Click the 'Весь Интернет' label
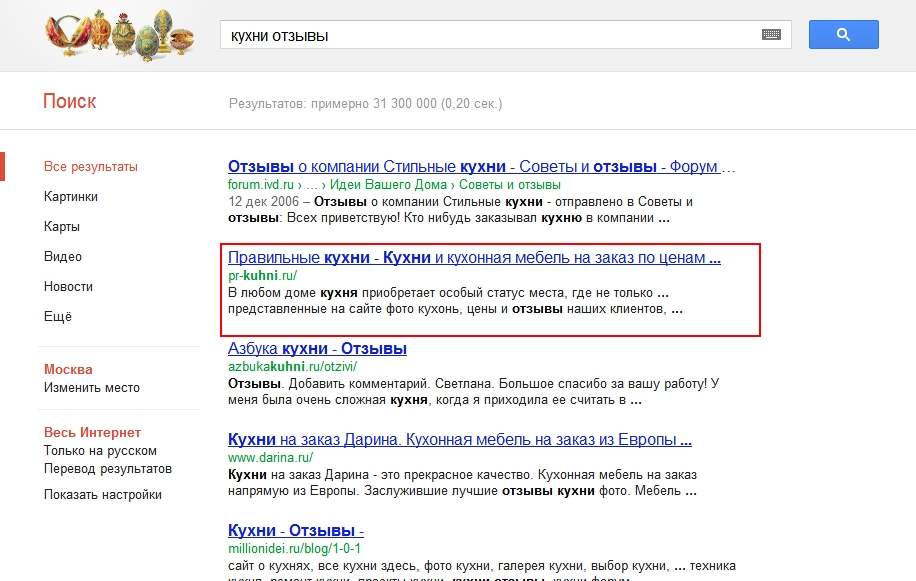Image resolution: width=916 pixels, height=581 pixels. [x=92, y=433]
